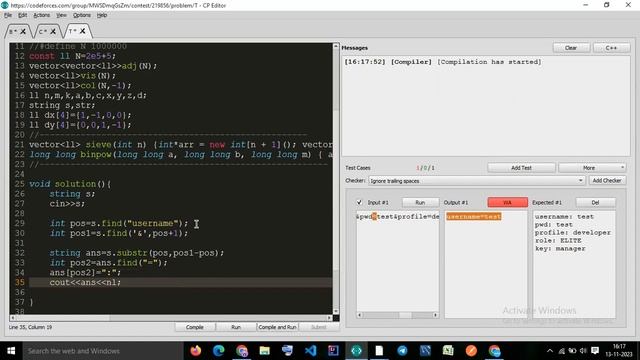Click the code editor vertical scrollbar

[x=336, y=178]
